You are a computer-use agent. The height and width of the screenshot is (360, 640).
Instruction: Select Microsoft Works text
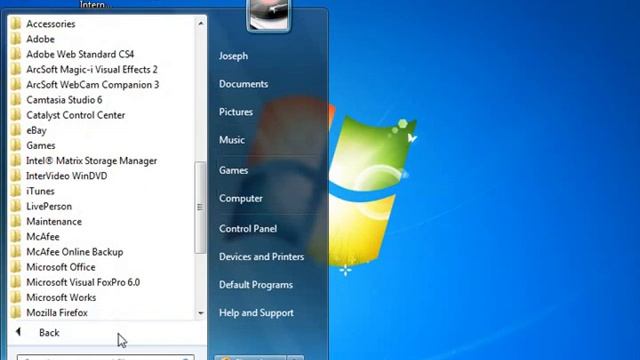coord(61,298)
